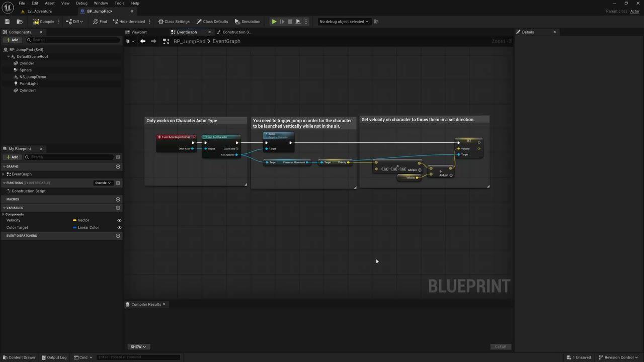Focus the console command input
Viewport: 644px width, 362px height.
(138, 357)
